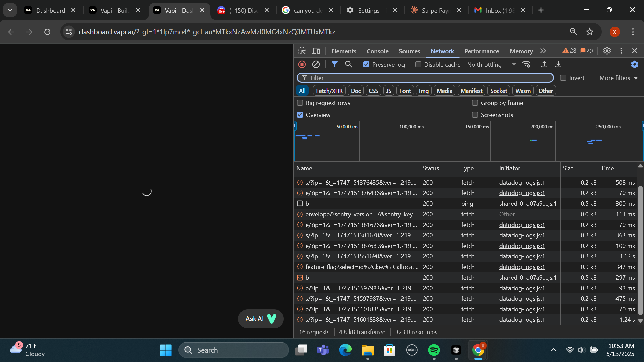Click the Ask AI button

261,319
